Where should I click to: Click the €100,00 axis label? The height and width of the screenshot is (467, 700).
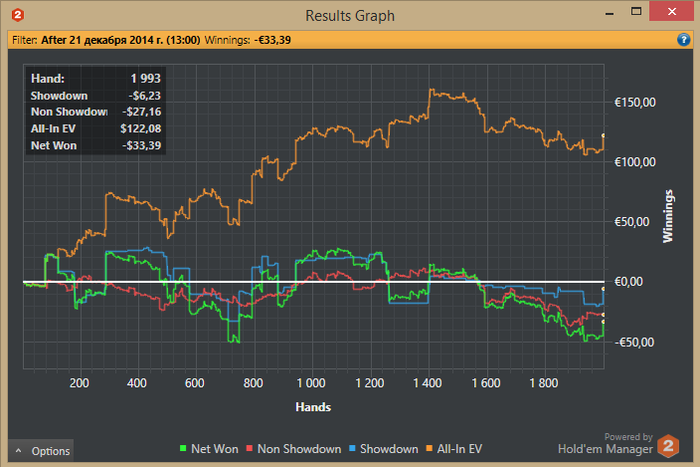(x=635, y=162)
